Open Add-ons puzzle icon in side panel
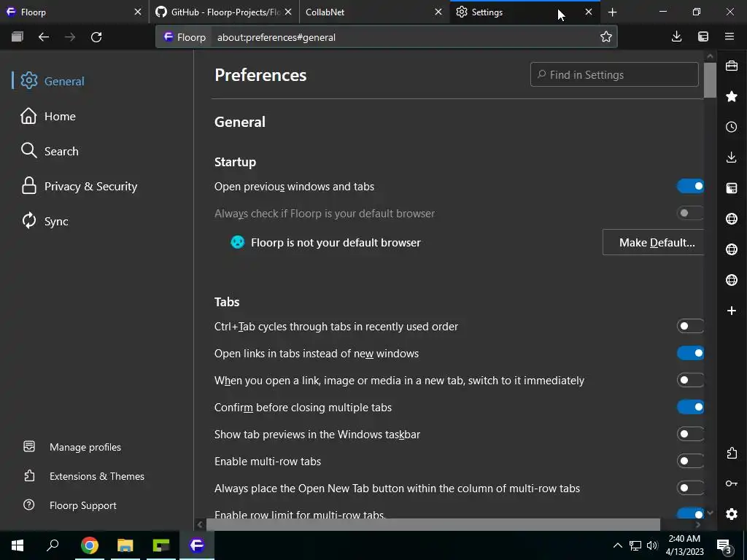747x560 pixels. (732, 453)
